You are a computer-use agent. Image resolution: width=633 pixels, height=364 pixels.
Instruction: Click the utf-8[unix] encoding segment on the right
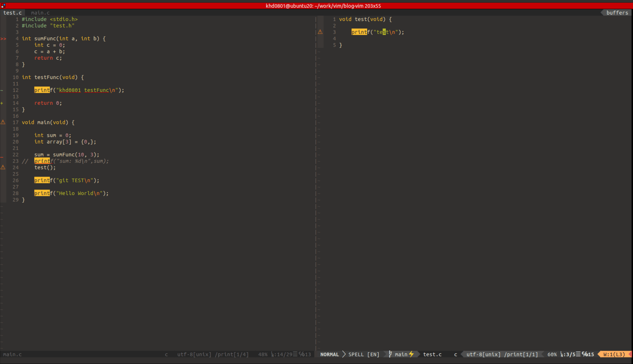click(x=483, y=354)
